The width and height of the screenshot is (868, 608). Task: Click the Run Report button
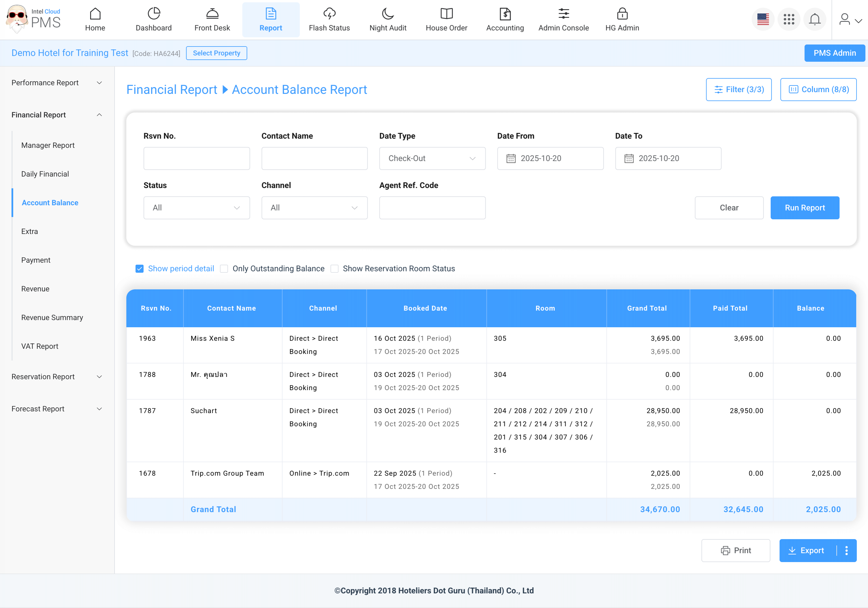[805, 208]
